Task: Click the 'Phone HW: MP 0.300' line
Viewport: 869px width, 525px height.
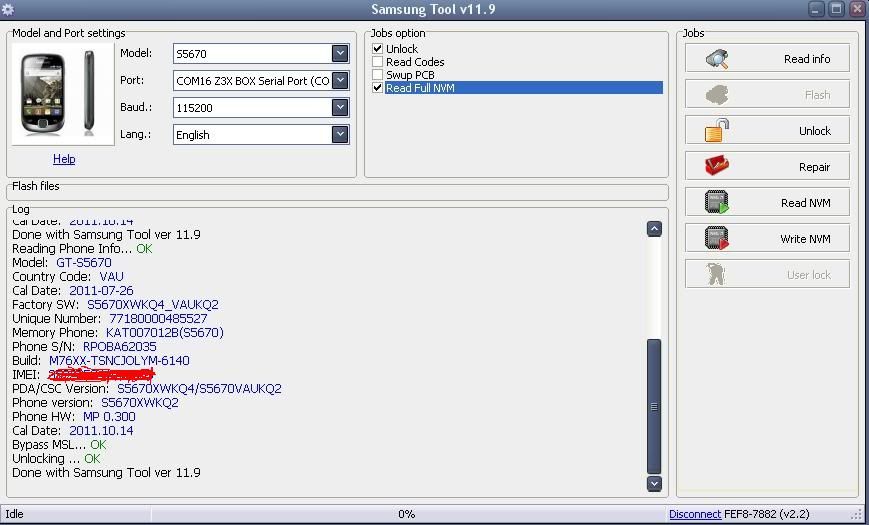Action: tap(74, 416)
